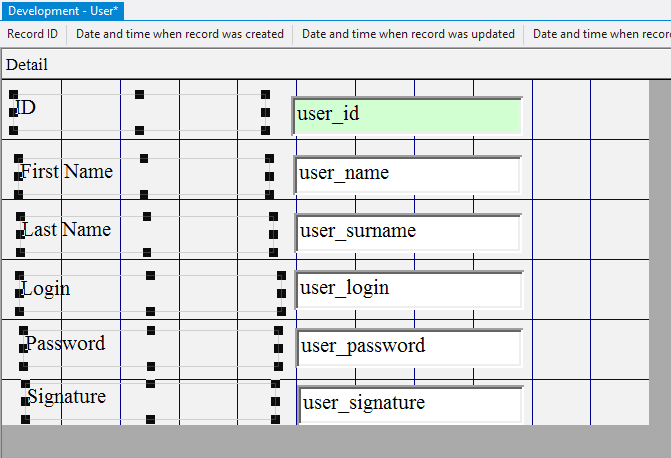
Task: Select the Login label
Action: (46, 288)
